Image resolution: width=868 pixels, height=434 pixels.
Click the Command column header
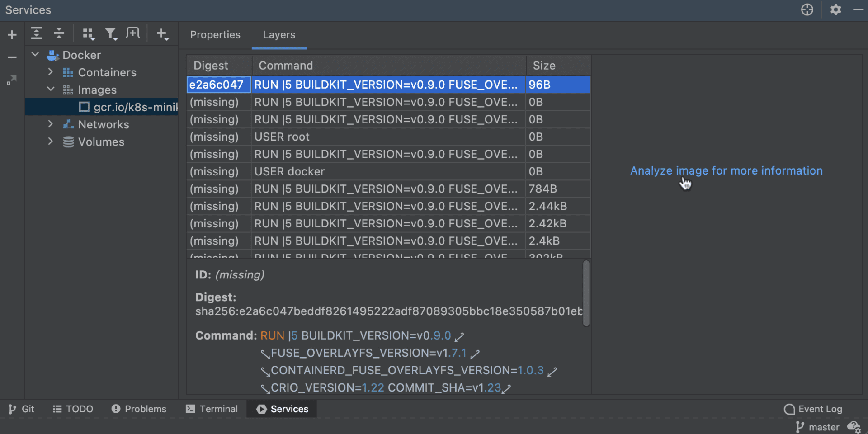(x=389, y=66)
